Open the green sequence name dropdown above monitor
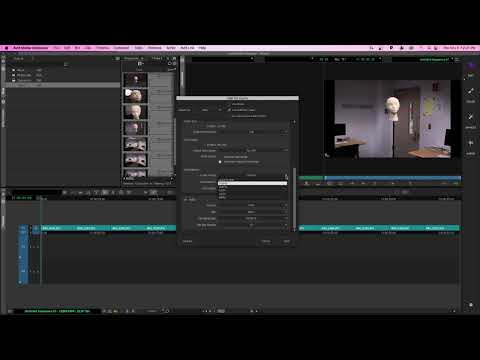Viewport: 480px width, 360px height. click(x=436, y=59)
